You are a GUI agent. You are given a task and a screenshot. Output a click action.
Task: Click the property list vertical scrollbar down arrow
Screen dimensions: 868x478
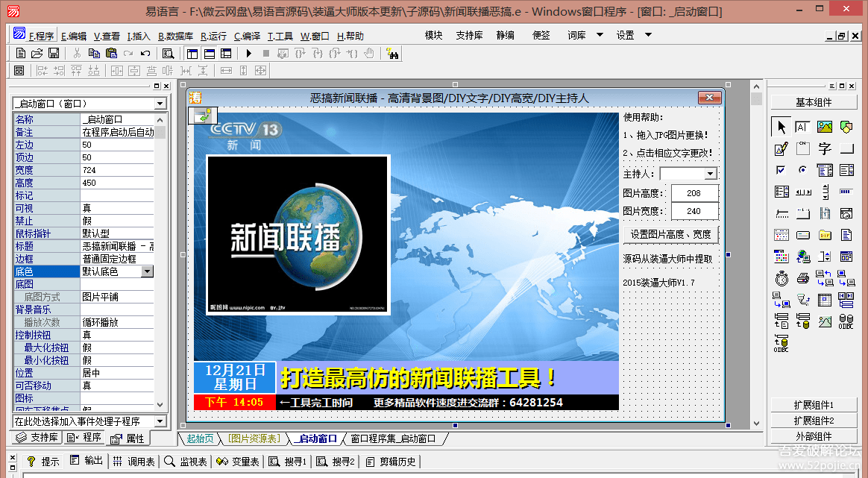tap(160, 404)
